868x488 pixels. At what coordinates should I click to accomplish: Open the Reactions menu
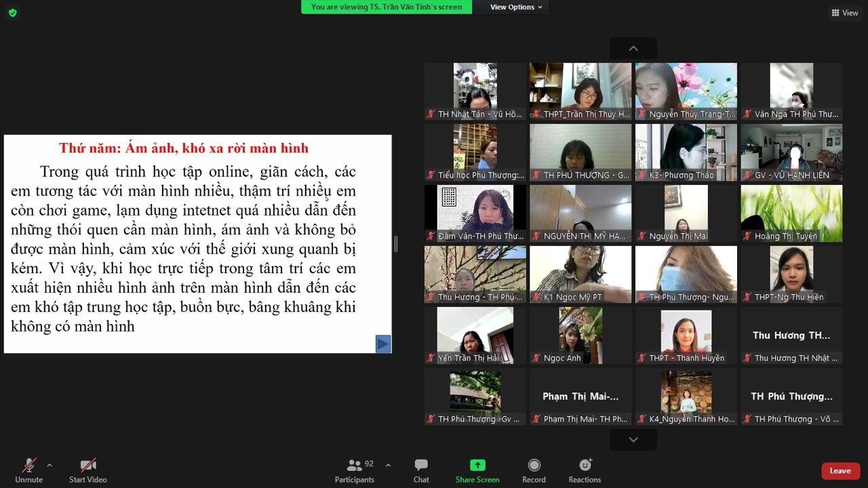click(585, 470)
